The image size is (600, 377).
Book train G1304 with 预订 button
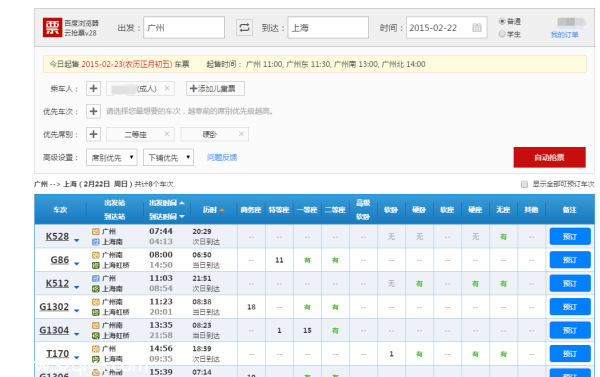570,330
